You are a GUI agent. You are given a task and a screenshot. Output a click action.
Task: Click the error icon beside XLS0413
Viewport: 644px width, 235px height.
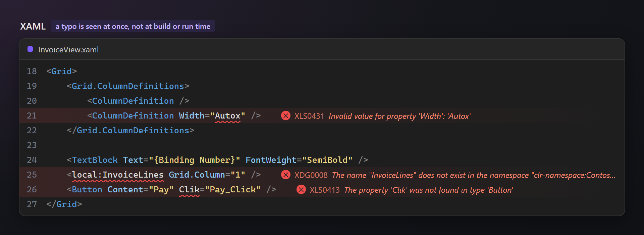tap(301, 190)
